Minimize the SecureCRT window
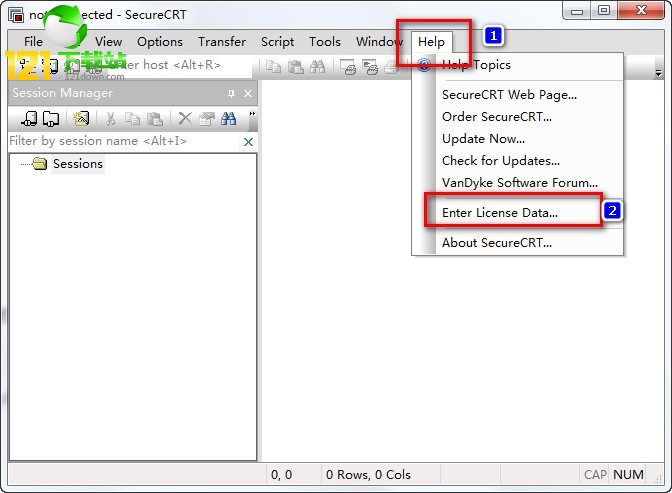 577,11
